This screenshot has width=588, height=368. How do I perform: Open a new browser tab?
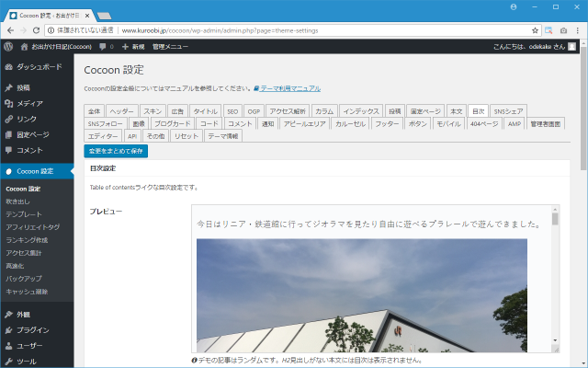[104, 16]
